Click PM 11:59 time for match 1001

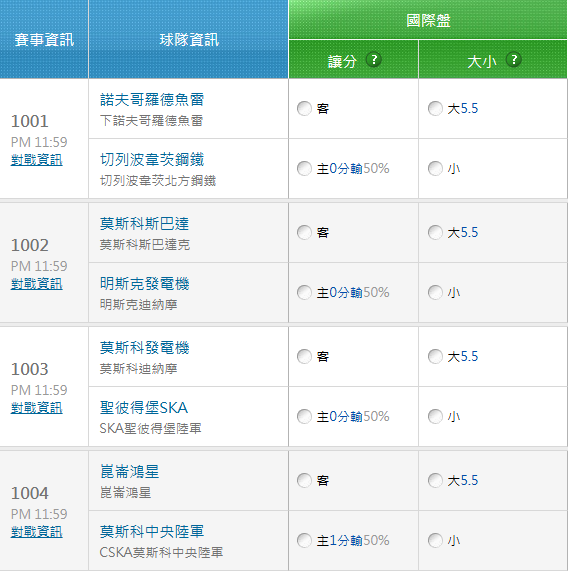tap(39, 142)
